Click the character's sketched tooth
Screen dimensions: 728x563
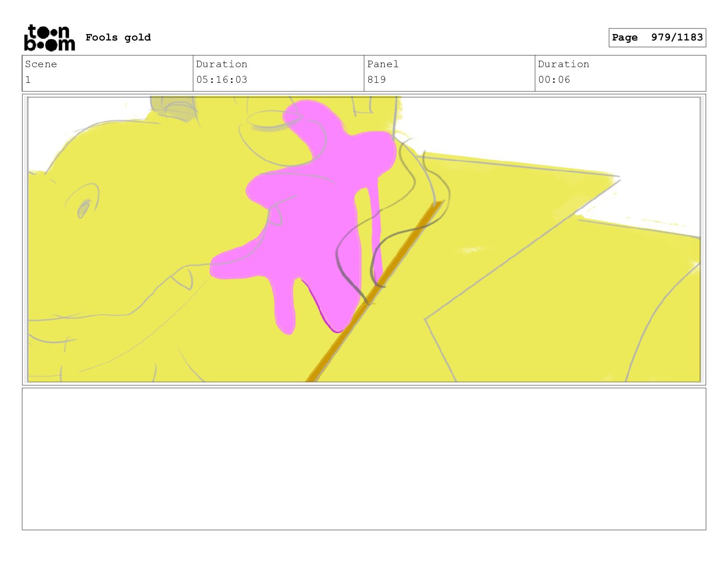click(183, 279)
